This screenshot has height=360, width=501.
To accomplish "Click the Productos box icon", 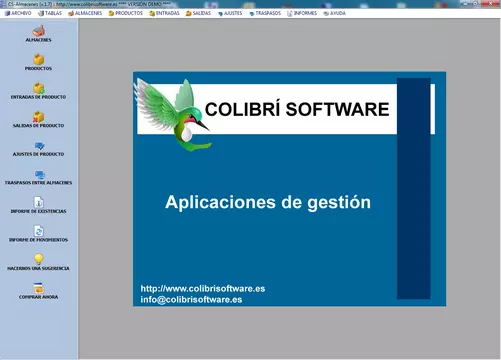I will click(39, 59).
